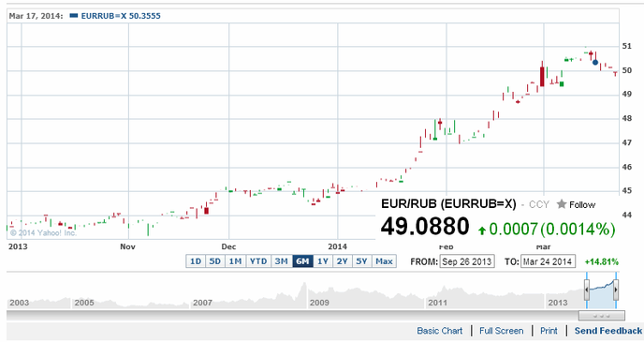This screenshot has width=644, height=342.
Task: Open the Full Screen link
Action: 502,331
